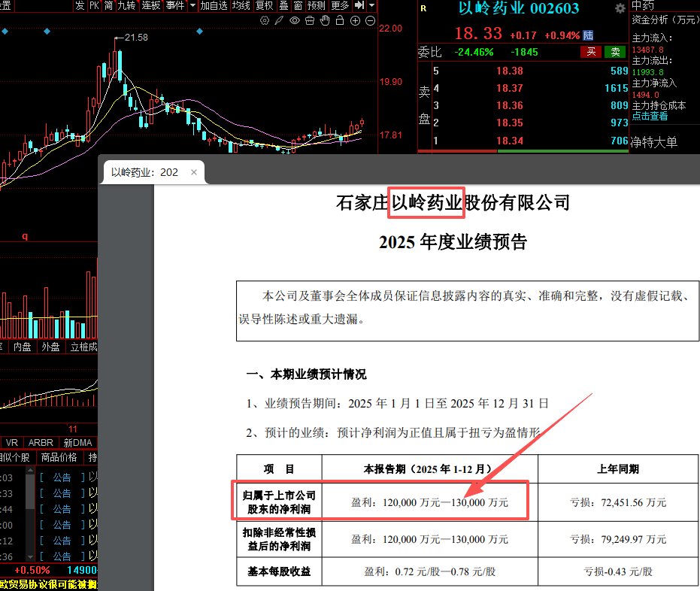Click the 陆 stock connect badge
Image resolution: width=700 pixels, height=591 pixels.
(x=588, y=35)
